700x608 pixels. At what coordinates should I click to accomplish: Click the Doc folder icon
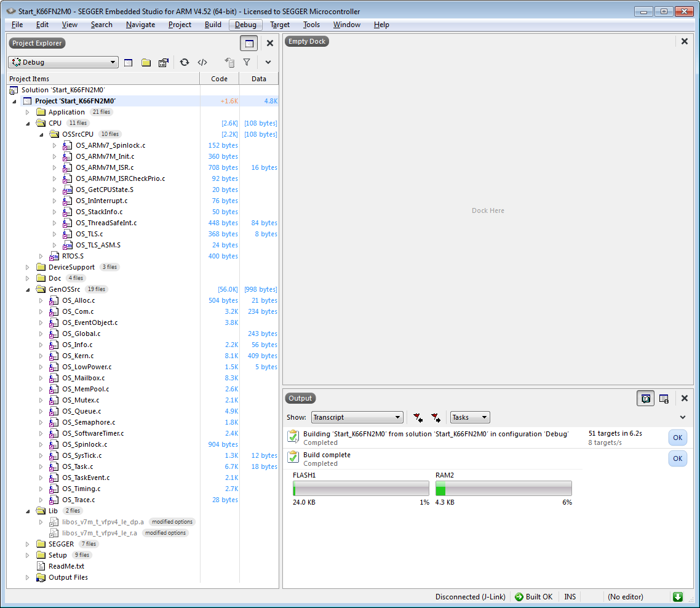41,278
